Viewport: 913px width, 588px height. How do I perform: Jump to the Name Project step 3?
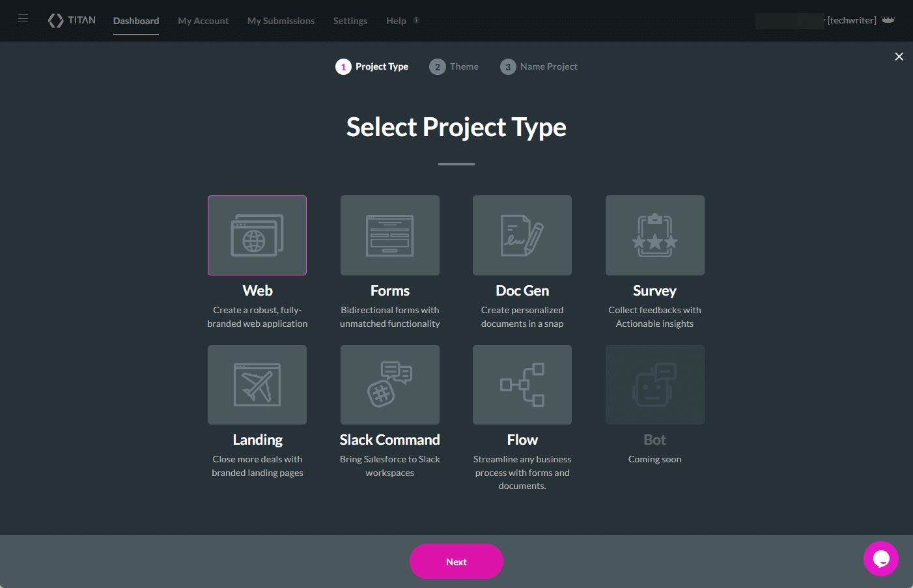(539, 66)
